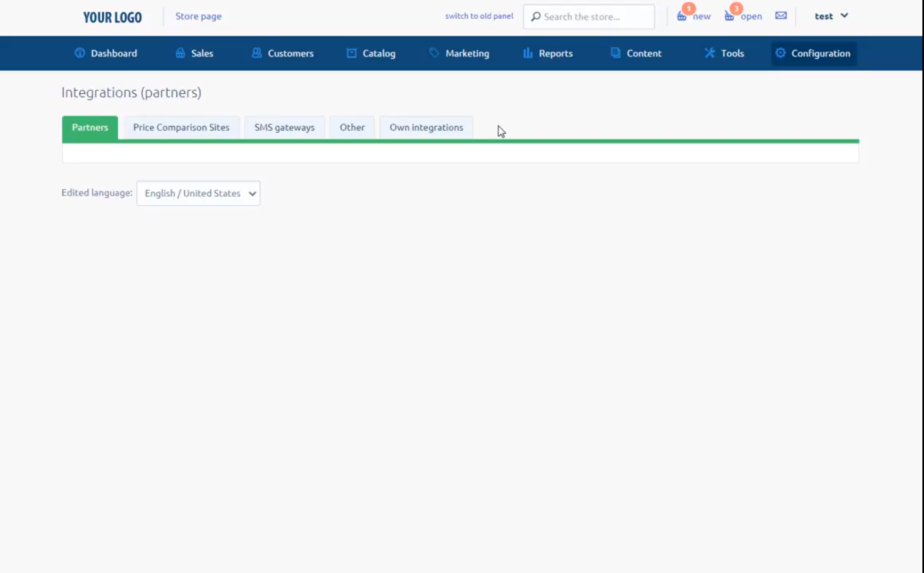Image resolution: width=924 pixels, height=573 pixels.
Task: Click the Tools wrench icon
Action: point(709,53)
